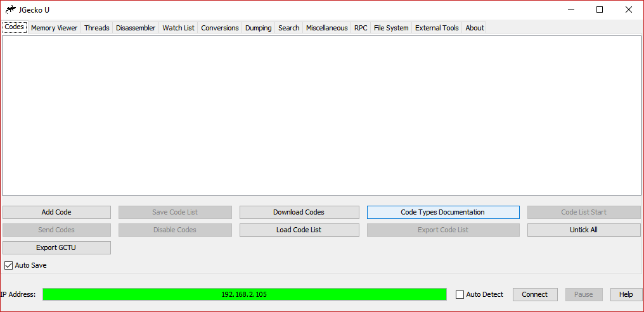Screen dimensions: 644x312
Task: Toggle the Auto Save checkbox
Action: [9, 266]
